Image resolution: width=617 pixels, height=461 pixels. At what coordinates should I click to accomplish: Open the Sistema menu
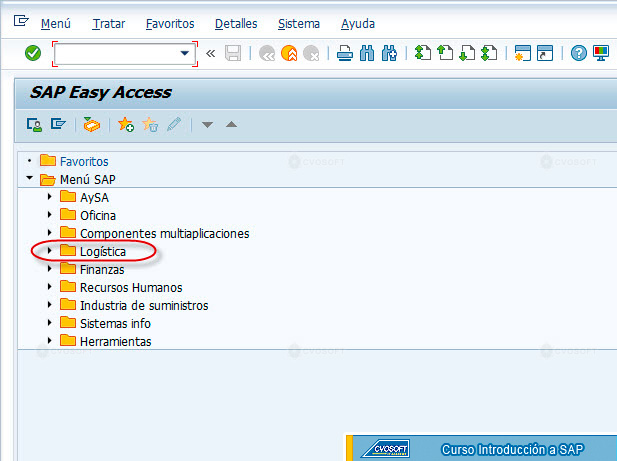pyautogui.click(x=299, y=24)
